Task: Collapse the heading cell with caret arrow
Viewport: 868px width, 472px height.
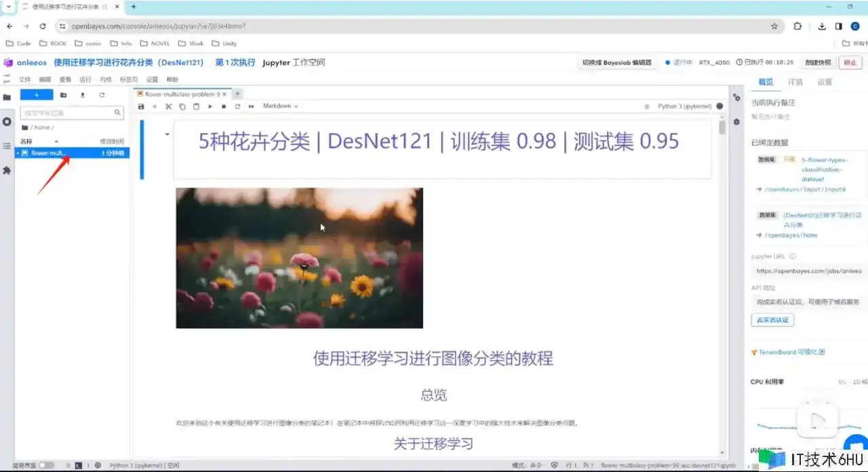Action: tap(167, 134)
